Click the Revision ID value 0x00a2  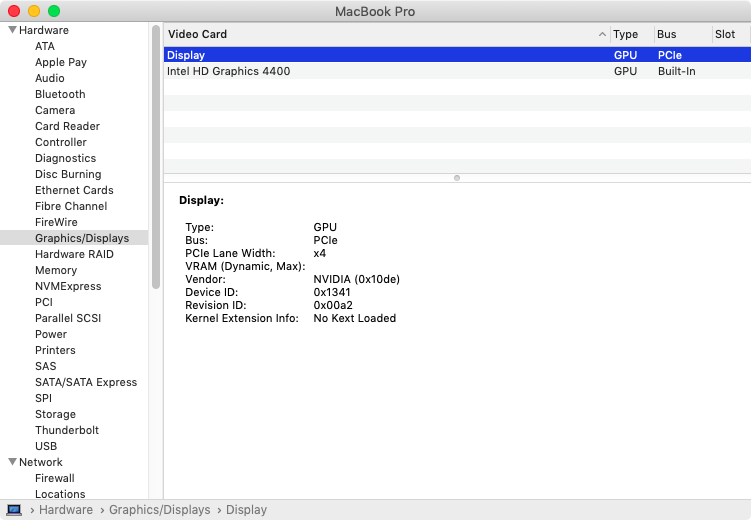pyautogui.click(x=333, y=305)
